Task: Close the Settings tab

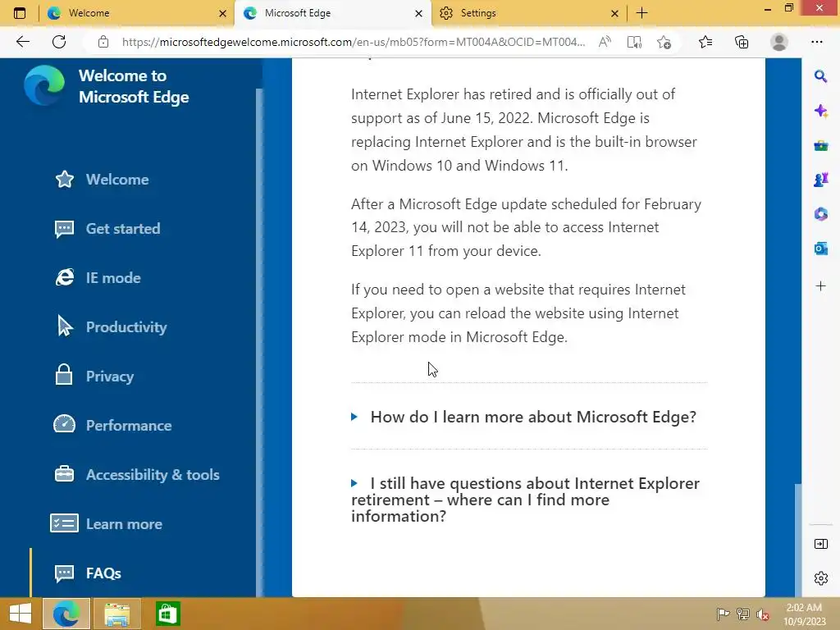Action: [x=615, y=13]
